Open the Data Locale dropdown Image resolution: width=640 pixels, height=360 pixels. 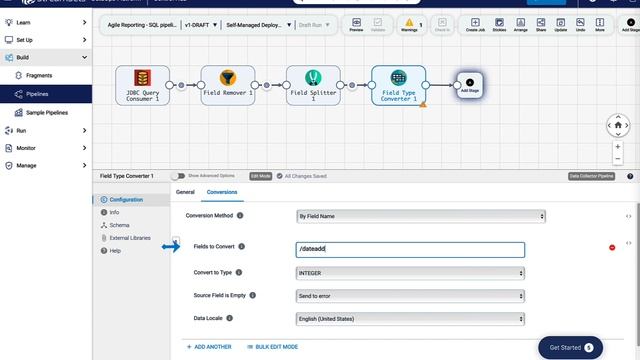tap(410, 319)
